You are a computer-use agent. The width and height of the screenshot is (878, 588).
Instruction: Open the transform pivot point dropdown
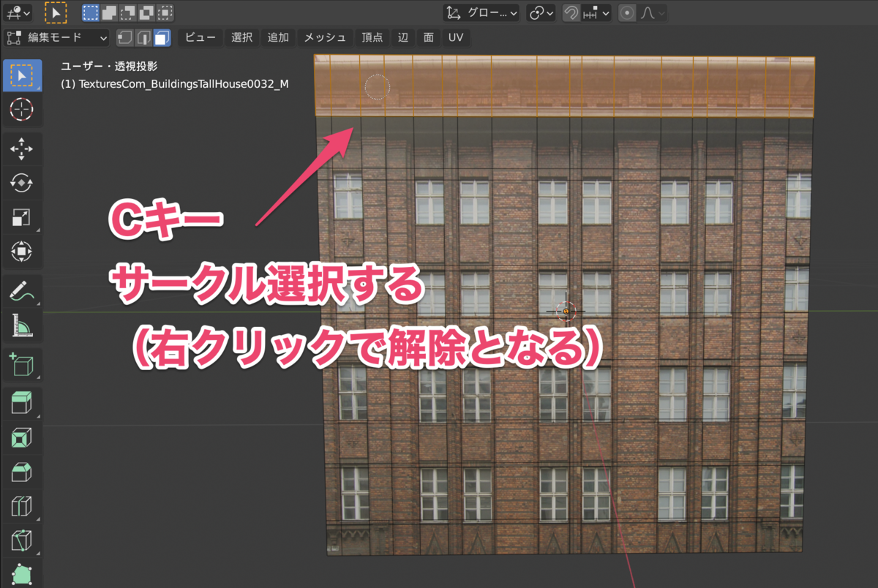pos(540,12)
